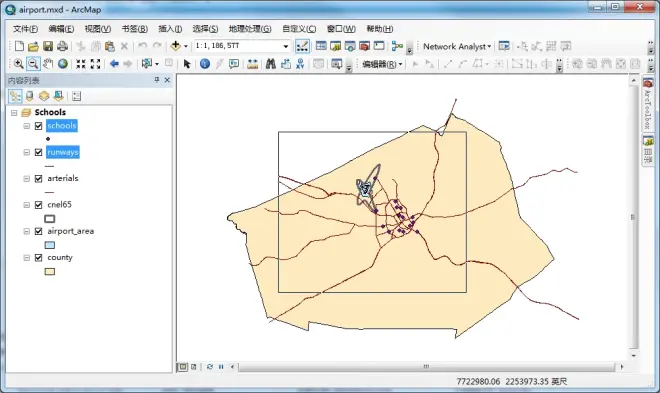Save the map document
Image resolution: width=660 pixels, height=393 pixels.
pos(48,46)
